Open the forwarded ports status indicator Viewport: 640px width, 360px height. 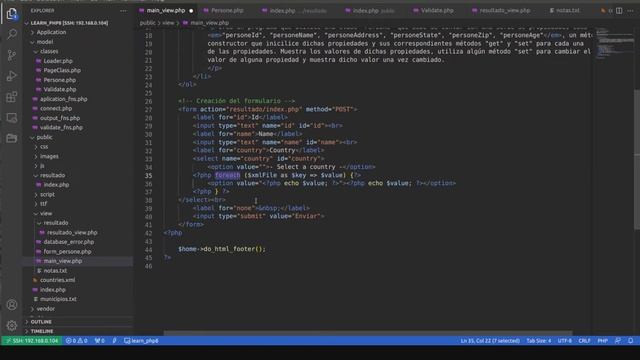pyautogui.click(x=100, y=340)
